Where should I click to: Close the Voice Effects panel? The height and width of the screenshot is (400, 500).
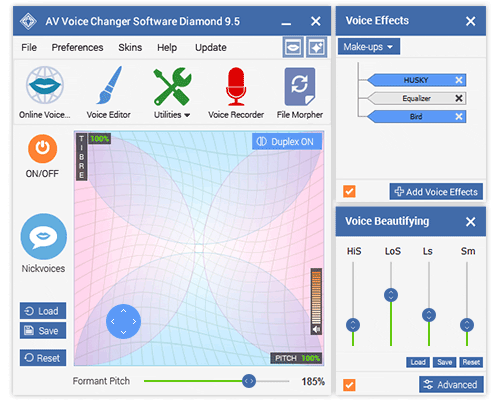click(x=470, y=21)
